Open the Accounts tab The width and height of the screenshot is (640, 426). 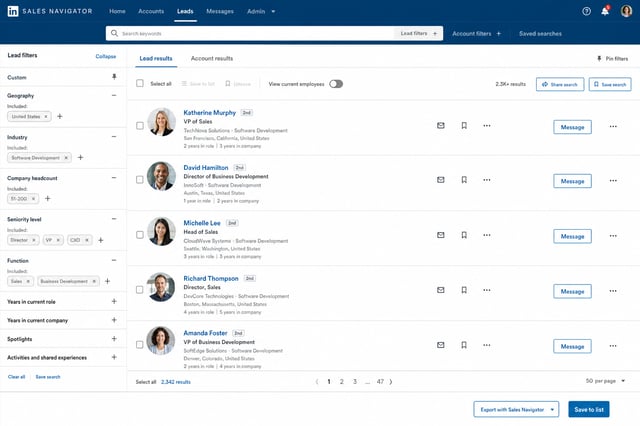pos(151,11)
